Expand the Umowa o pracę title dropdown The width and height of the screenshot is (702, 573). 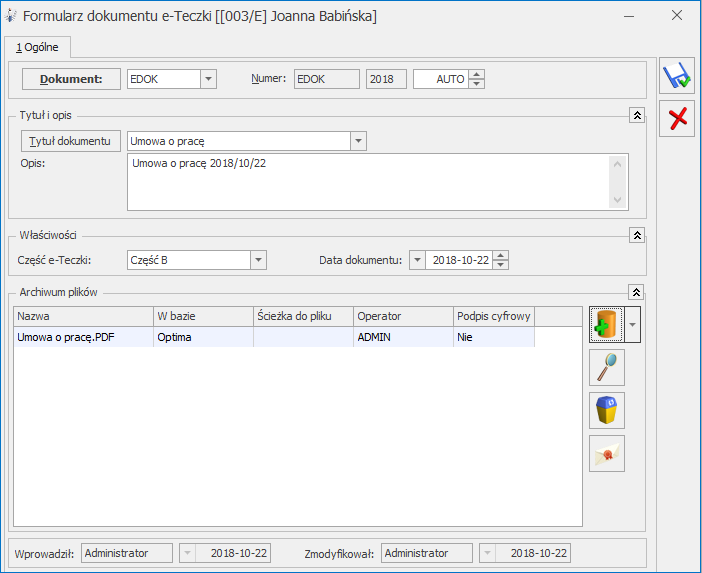(358, 141)
